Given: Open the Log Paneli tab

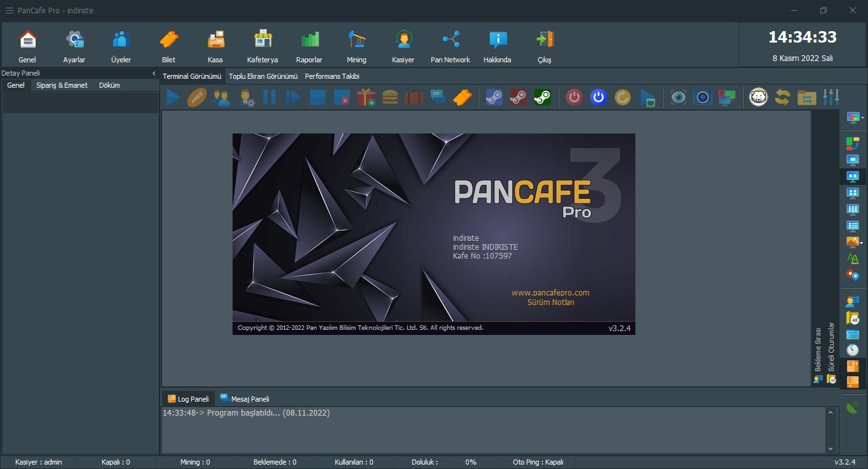Looking at the screenshot, I should [x=188, y=399].
